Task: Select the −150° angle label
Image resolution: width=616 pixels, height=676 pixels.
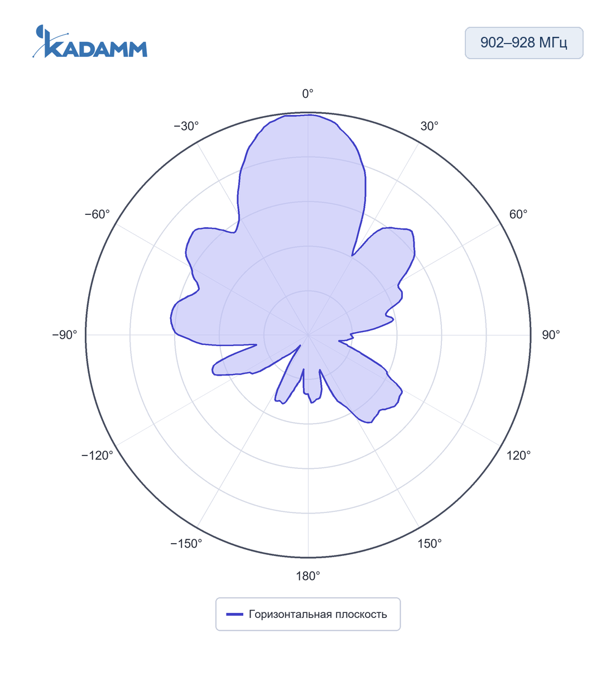Action: pyautogui.click(x=186, y=544)
